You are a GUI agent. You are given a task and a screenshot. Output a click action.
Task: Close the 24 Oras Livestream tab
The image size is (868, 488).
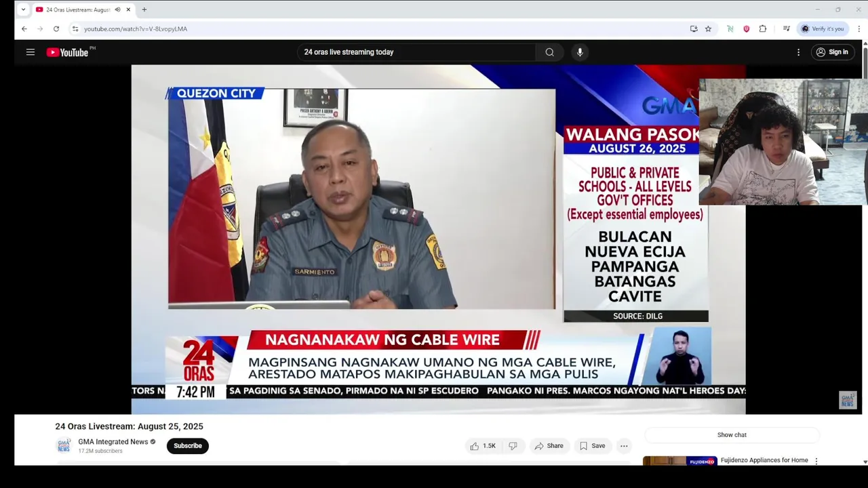click(128, 9)
